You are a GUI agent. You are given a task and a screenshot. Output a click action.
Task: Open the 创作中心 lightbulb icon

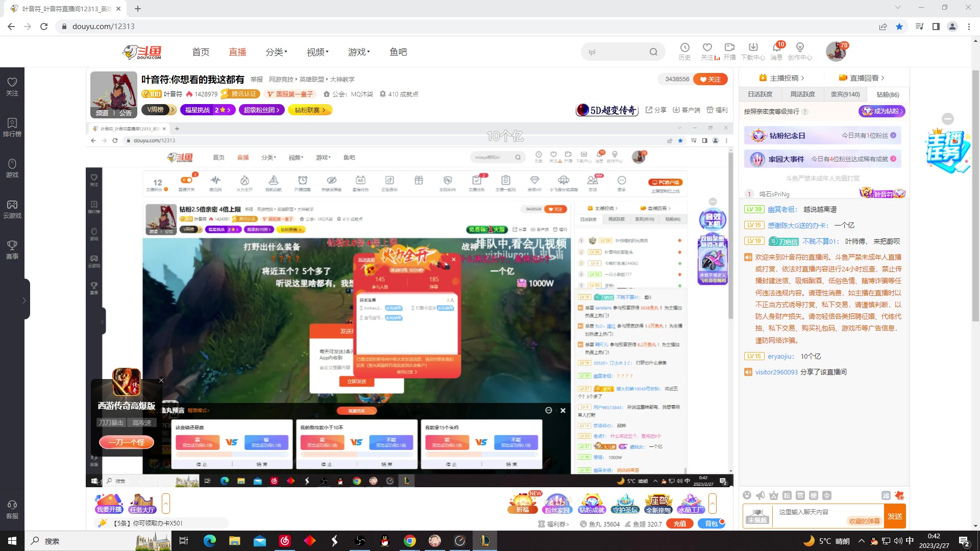[800, 51]
